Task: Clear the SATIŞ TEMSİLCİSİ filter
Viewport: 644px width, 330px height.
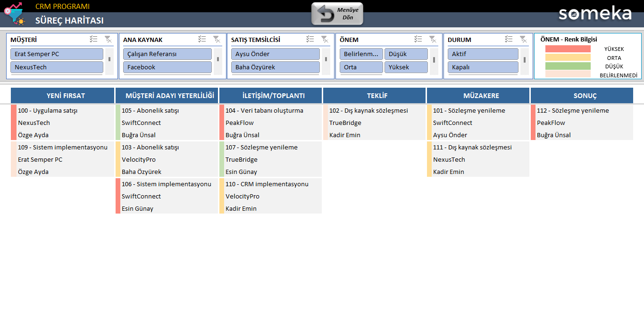Action: pos(325,40)
